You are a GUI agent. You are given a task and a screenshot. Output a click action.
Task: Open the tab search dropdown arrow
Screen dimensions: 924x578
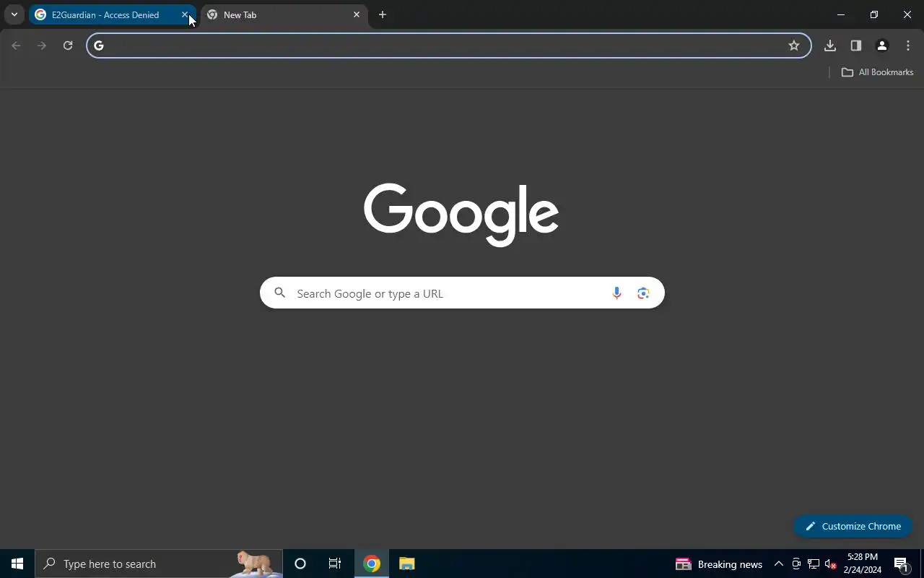(x=14, y=14)
